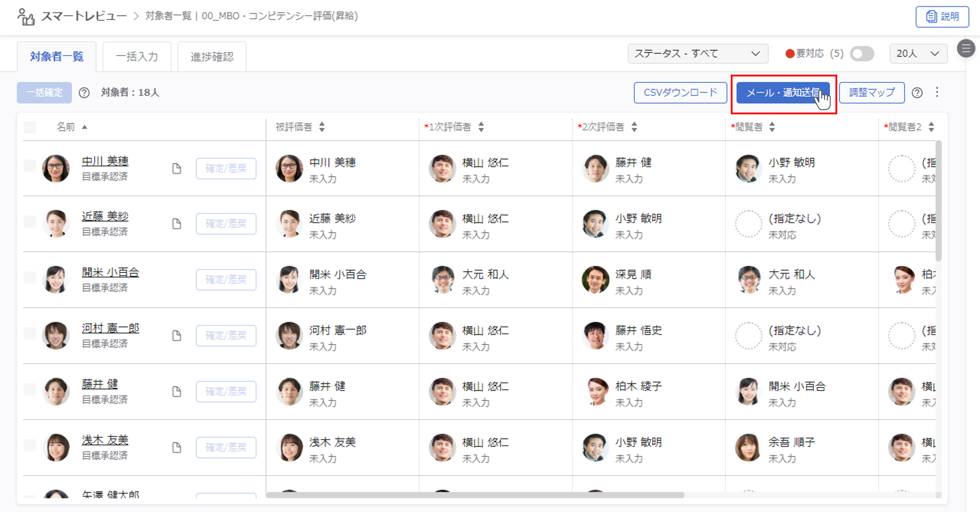Open document icon in 藤井 健 row
The height and width of the screenshot is (512, 980).
pyautogui.click(x=177, y=392)
